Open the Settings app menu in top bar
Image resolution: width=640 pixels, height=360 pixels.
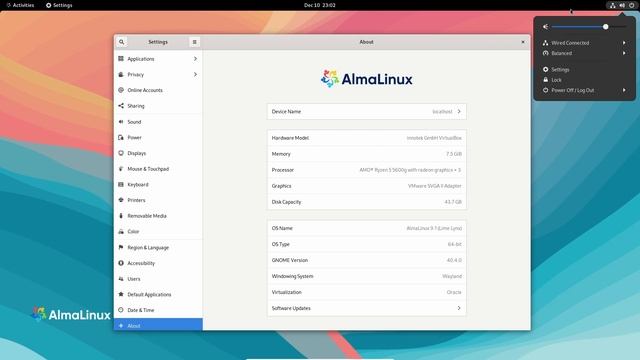59,5
